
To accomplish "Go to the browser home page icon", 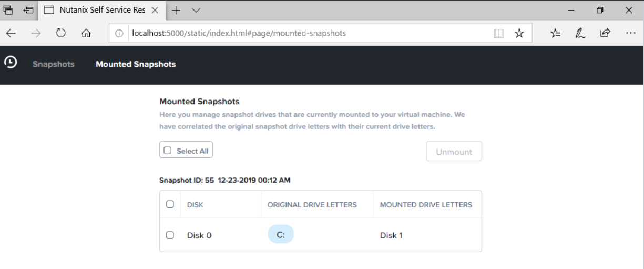I will [x=86, y=33].
